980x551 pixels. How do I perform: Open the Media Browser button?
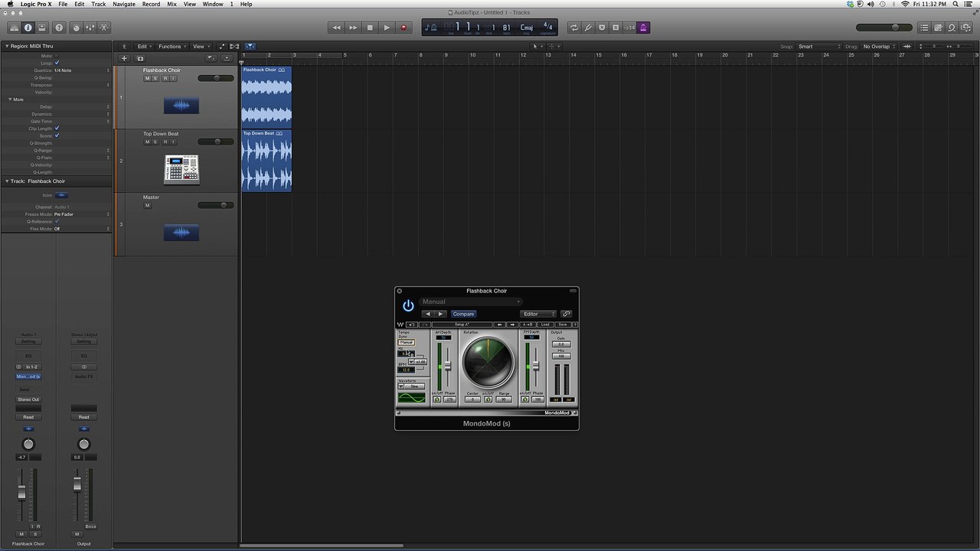coord(965,28)
